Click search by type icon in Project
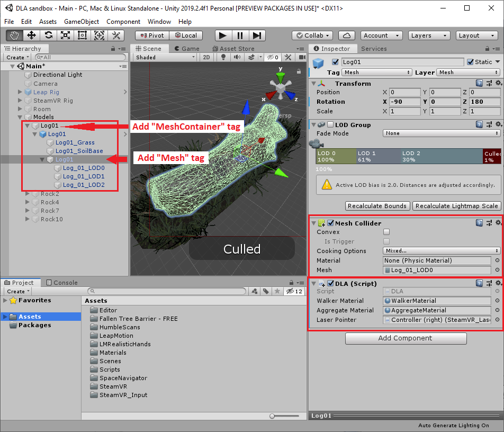The width and height of the screenshot is (504, 432). click(x=255, y=291)
